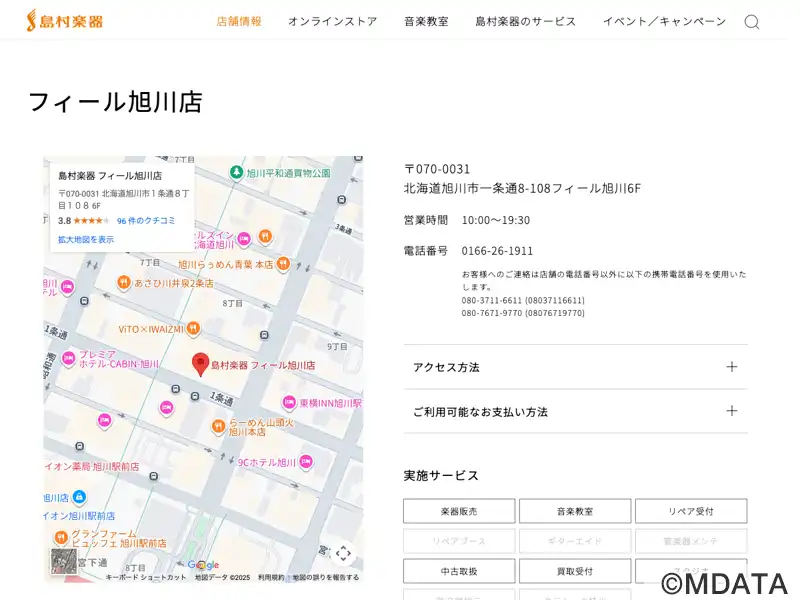Open the 島村楽器のサービス menu item
800x600 pixels.
point(526,21)
